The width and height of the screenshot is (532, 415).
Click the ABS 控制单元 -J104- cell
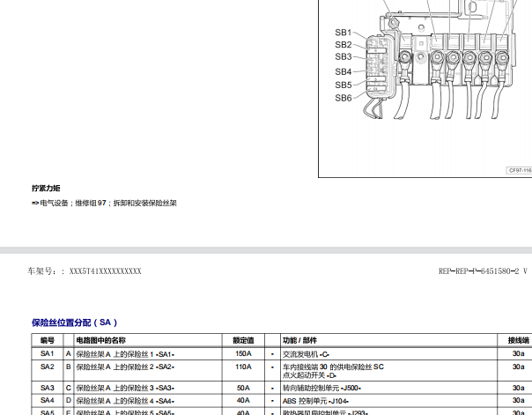[x=388, y=401]
